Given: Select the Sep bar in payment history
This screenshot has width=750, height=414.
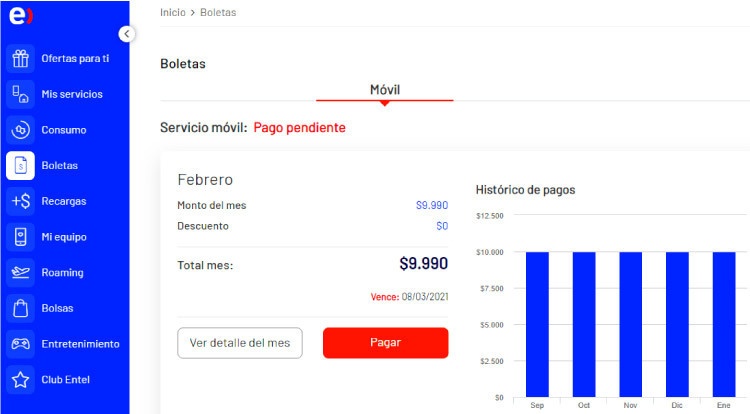Looking at the screenshot, I should coord(537,324).
